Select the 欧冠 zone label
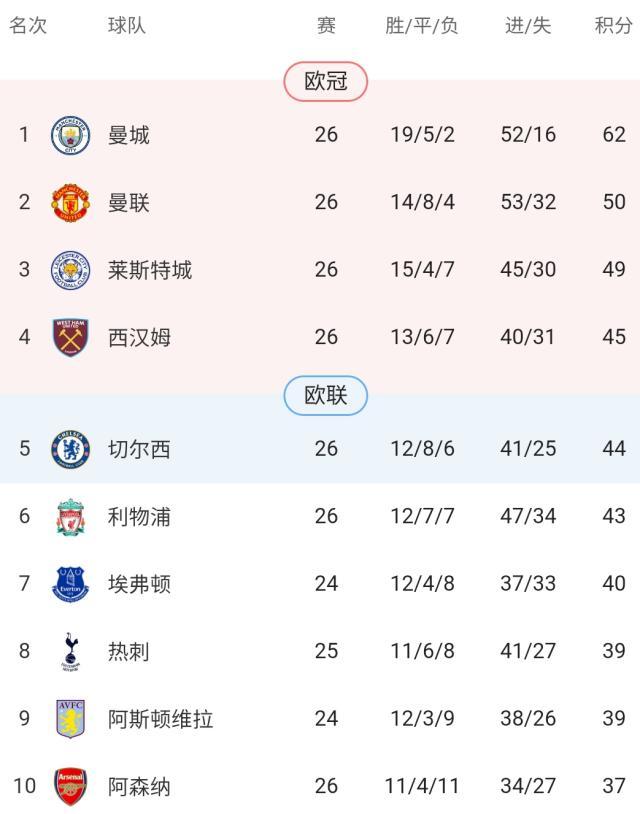 326,82
